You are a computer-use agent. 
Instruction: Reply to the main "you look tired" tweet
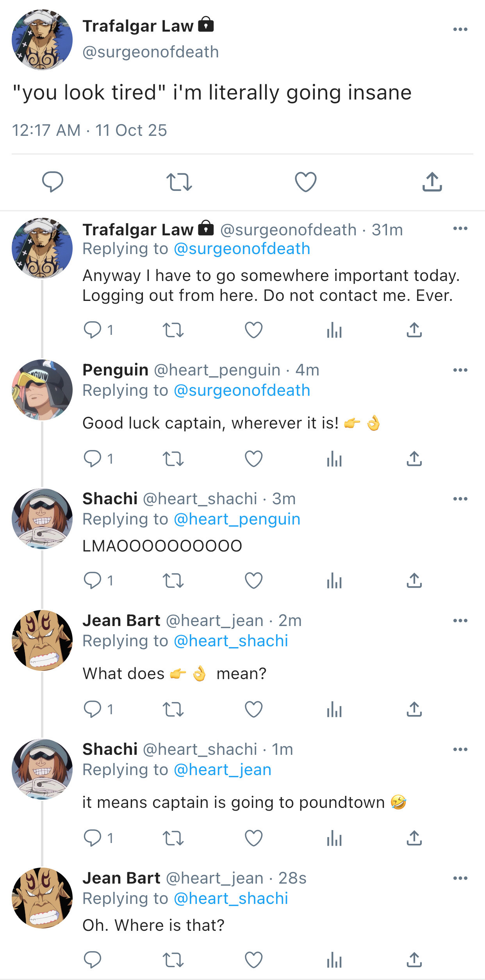click(x=53, y=182)
